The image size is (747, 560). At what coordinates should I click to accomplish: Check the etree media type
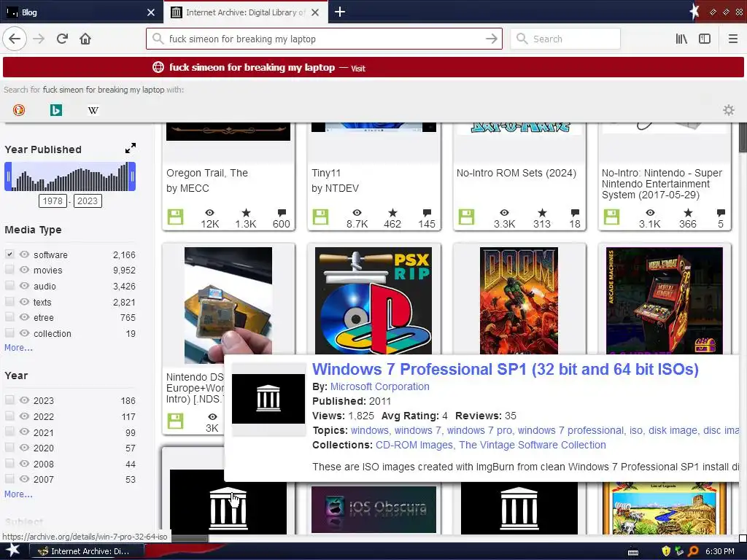[x=9, y=316]
